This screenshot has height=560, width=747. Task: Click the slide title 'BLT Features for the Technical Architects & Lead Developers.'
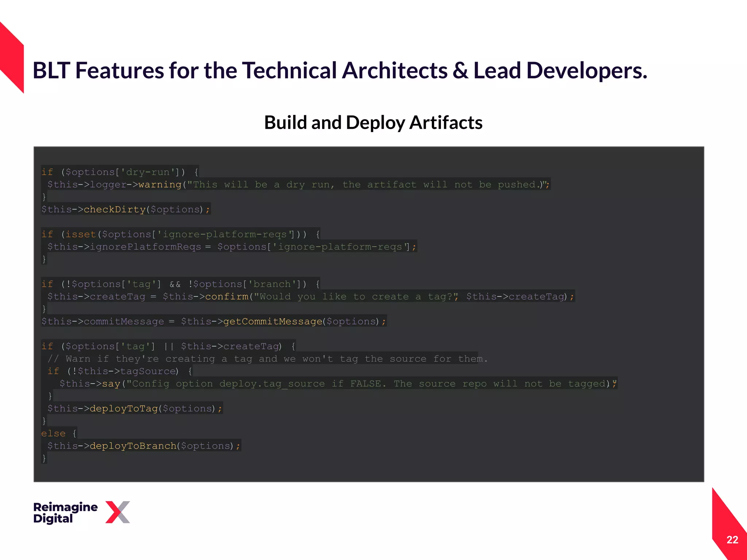(x=340, y=71)
